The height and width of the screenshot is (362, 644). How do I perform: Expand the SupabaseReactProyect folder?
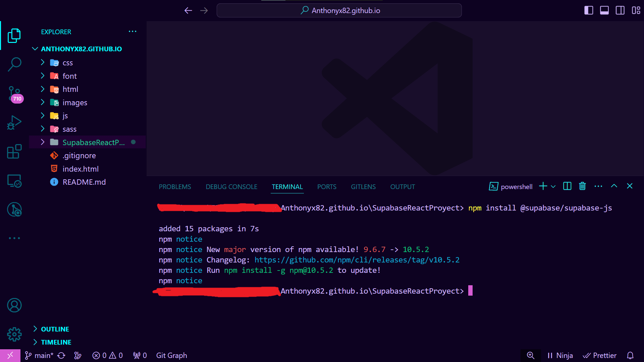click(x=93, y=142)
